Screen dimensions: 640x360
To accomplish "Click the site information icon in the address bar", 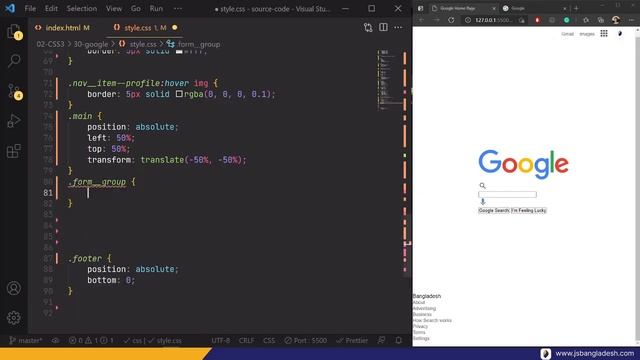I will (x=468, y=20).
